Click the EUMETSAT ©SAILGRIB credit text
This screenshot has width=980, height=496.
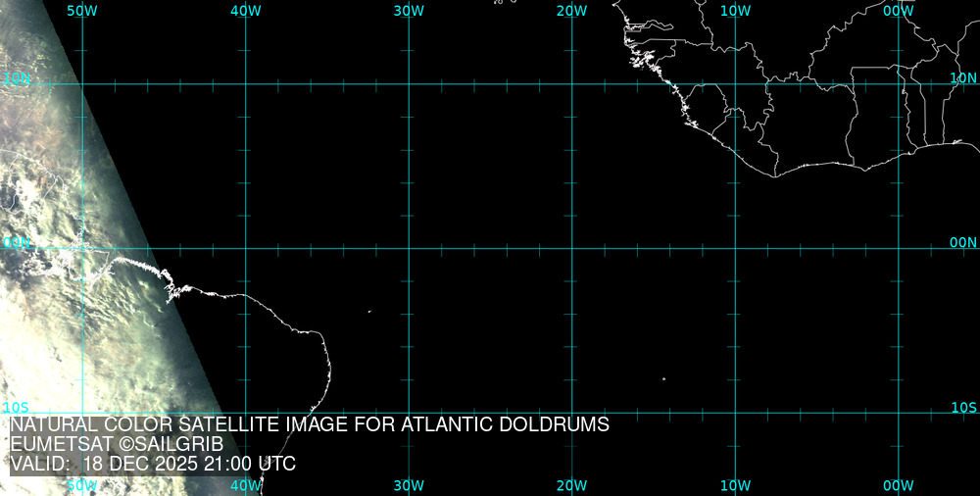point(117,444)
